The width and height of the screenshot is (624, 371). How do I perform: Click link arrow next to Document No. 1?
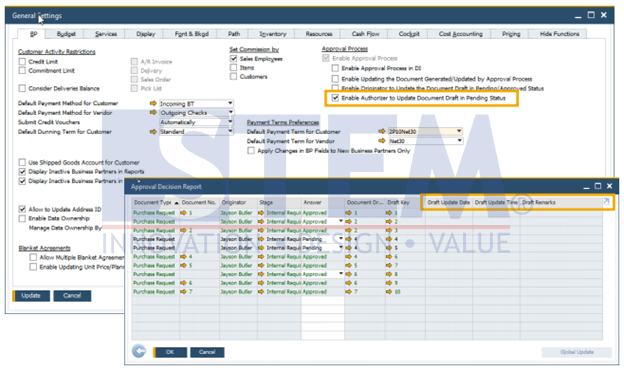pyautogui.click(x=183, y=213)
